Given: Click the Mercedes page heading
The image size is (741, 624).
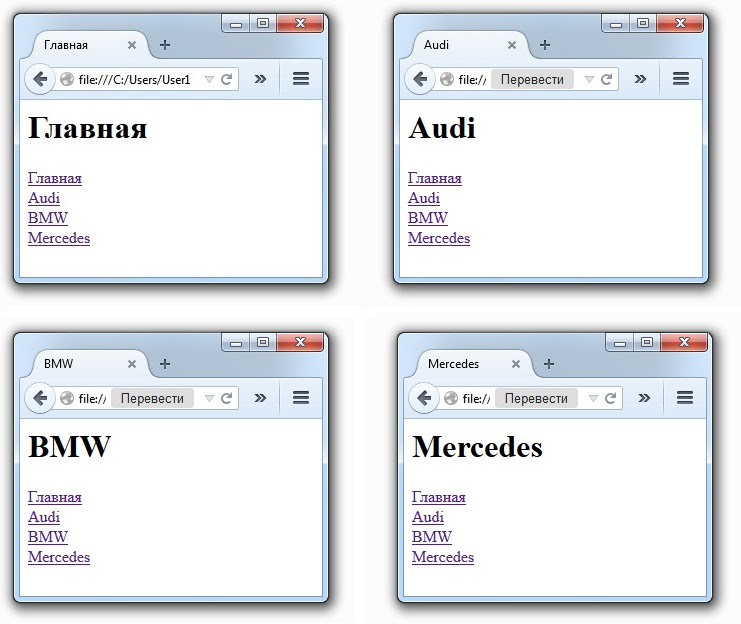Looking at the screenshot, I should coord(477,447).
